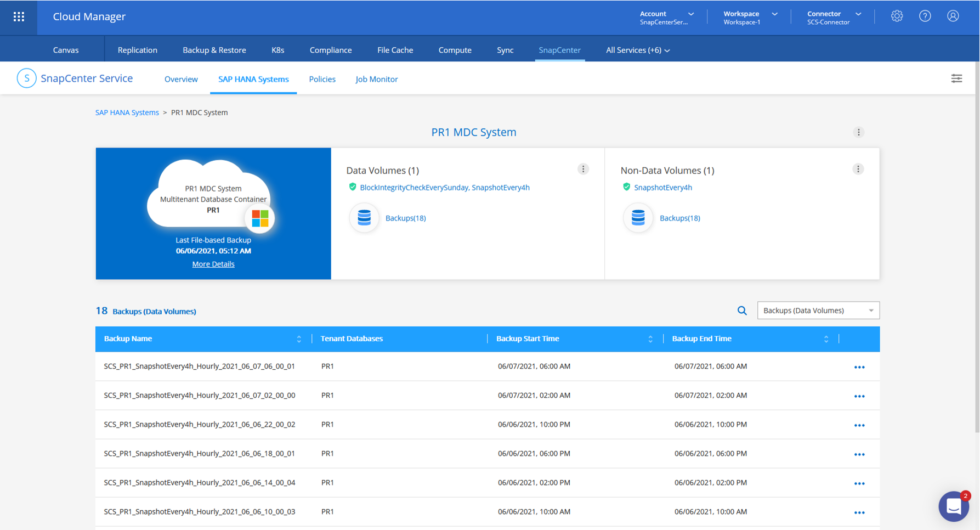Sort by Backup Start Time column
The image size is (980, 530).
click(650, 339)
